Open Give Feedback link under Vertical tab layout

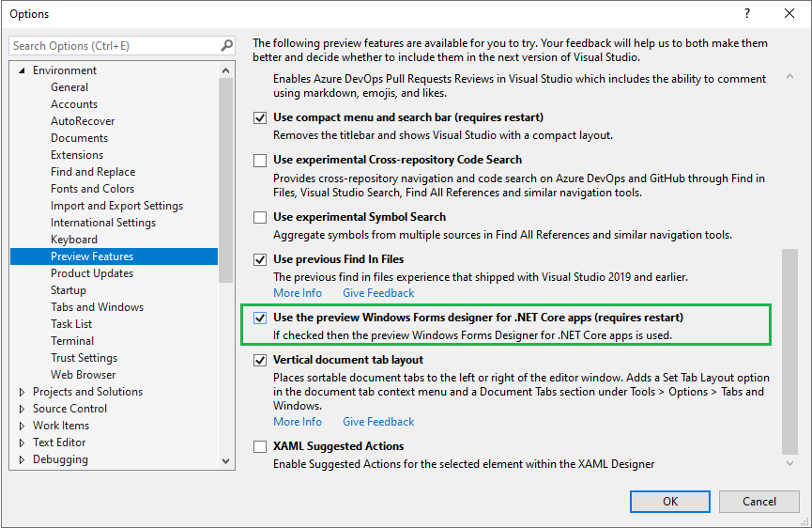pyautogui.click(x=378, y=422)
